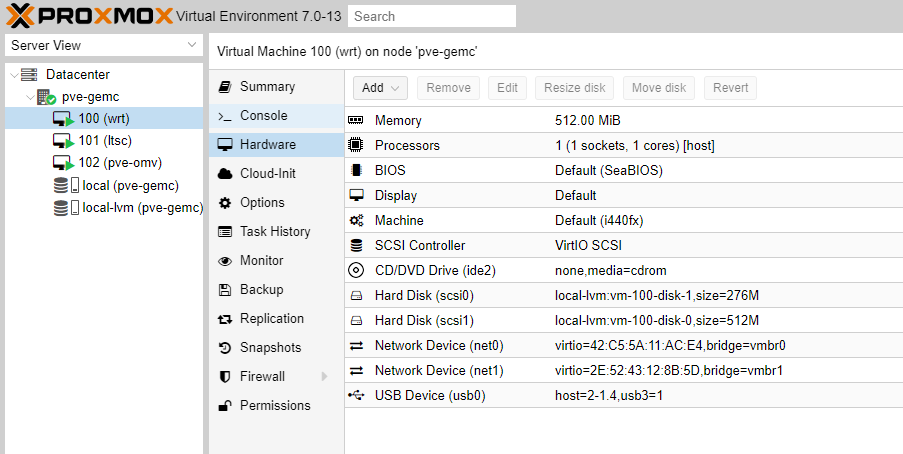Screen dimensions: 903x454
Task: Open the Options tab
Action: point(276,203)
